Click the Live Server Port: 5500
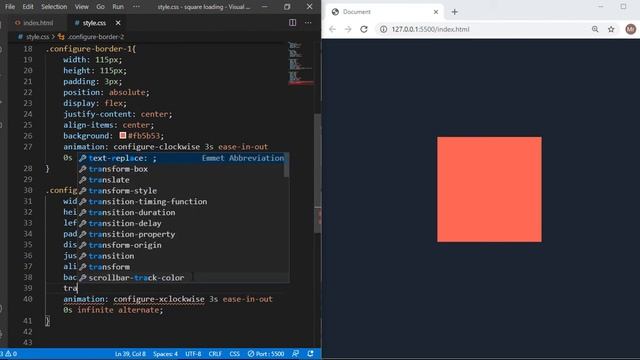The width and height of the screenshot is (640, 360). tap(266, 354)
